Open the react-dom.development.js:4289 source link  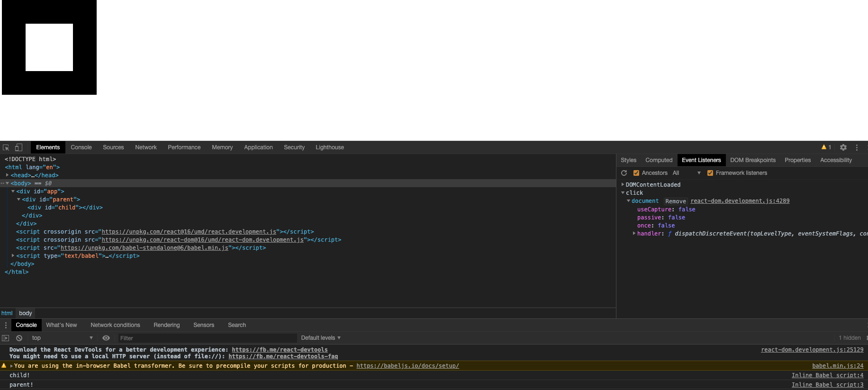pos(740,201)
